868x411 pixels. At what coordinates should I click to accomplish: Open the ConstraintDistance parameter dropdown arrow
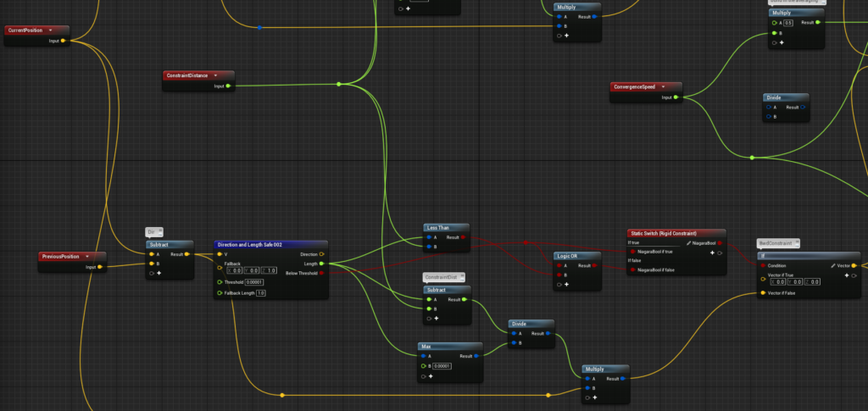[215, 75]
